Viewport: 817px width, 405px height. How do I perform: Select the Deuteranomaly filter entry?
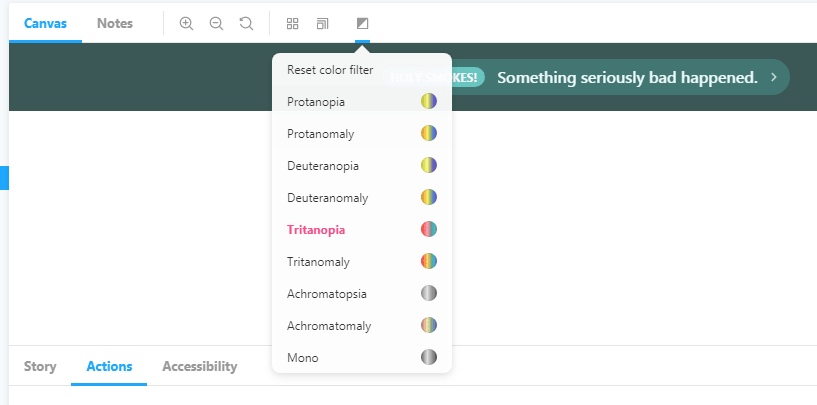[x=362, y=198]
